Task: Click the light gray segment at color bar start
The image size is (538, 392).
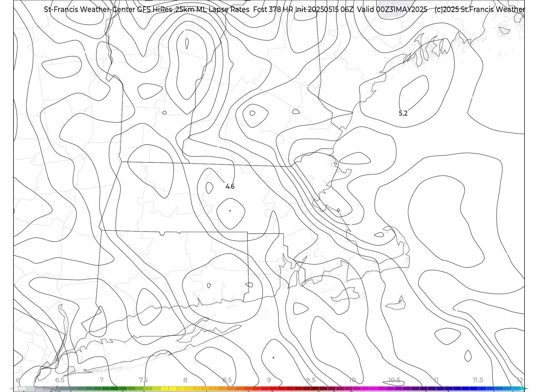Action: point(22,389)
